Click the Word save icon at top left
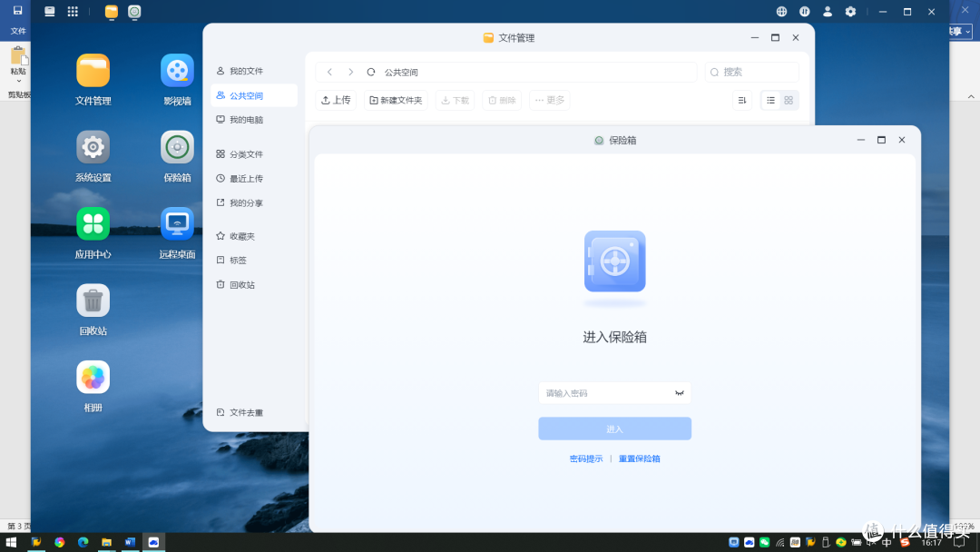 tap(17, 10)
